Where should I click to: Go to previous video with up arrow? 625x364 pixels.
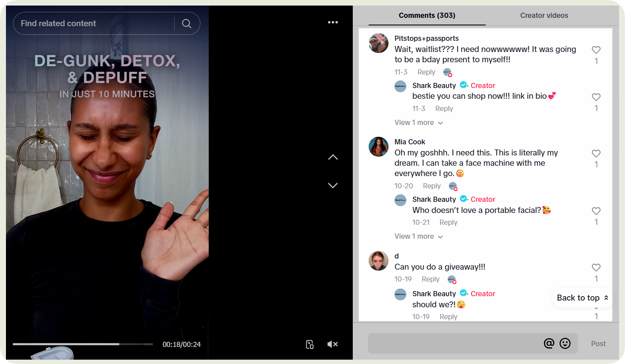(333, 157)
